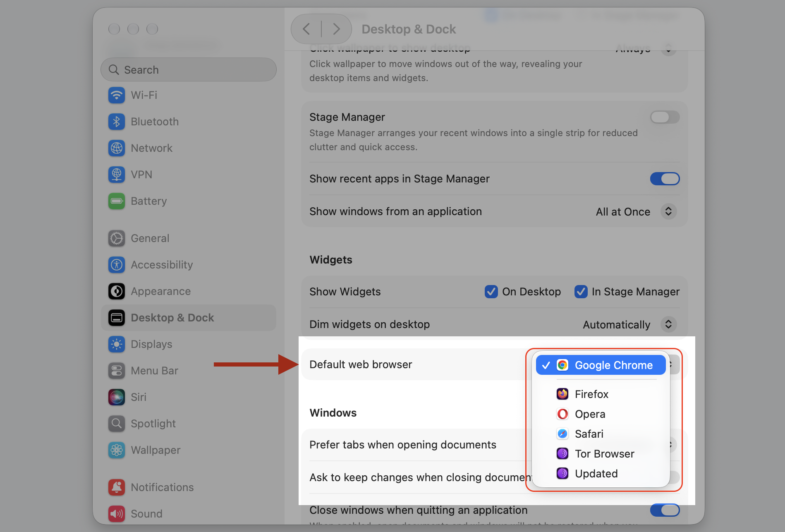
Task: Click the Appearance icon
Action: [x=117, y=291]
